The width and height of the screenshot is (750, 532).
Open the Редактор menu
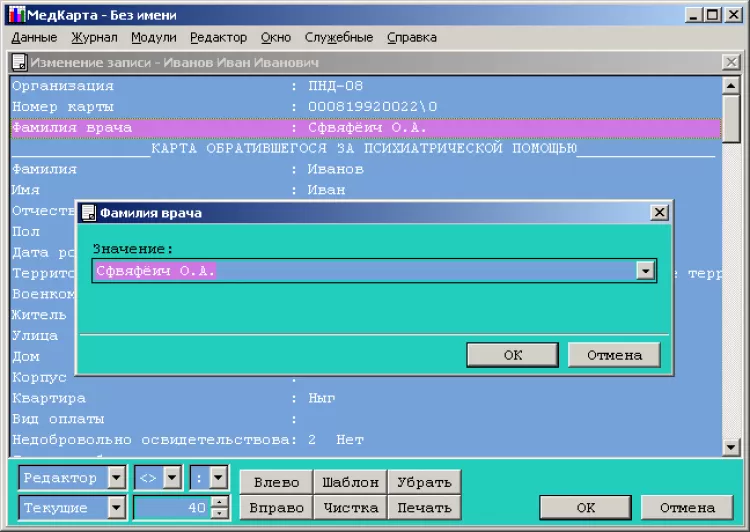(x=218, y=37)
